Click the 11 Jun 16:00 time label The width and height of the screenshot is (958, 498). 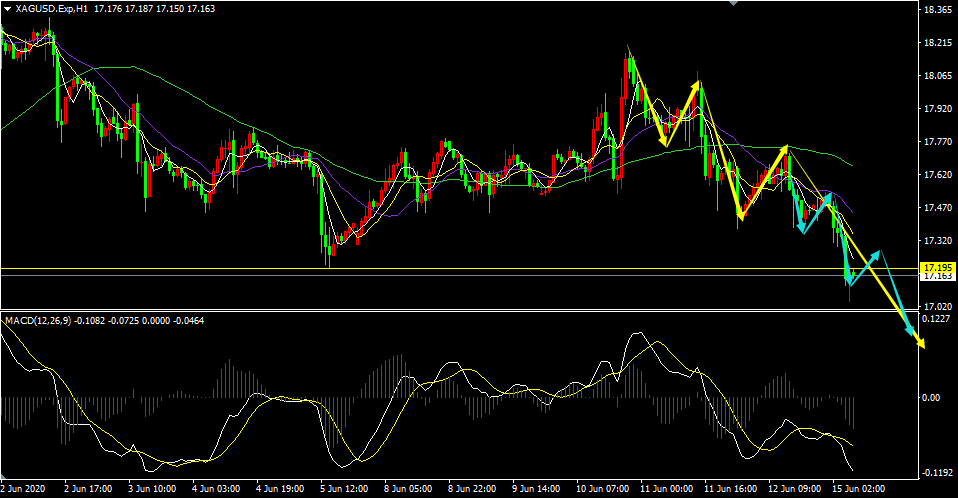(x=730, y=489)
